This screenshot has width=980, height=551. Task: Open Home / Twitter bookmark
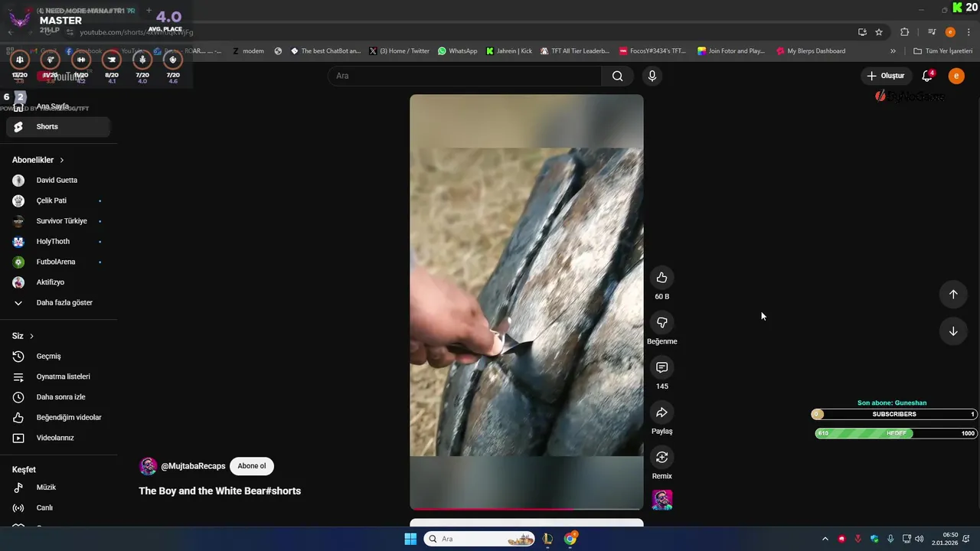click(399, 51)
